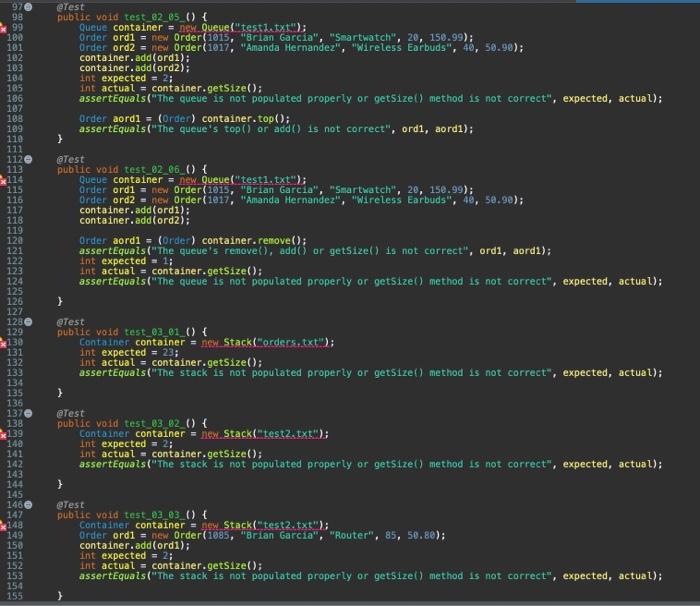This screenshot has width=700, height=606.
Task: Click line number 107 in gutter
Action: (x=14, y=109)
